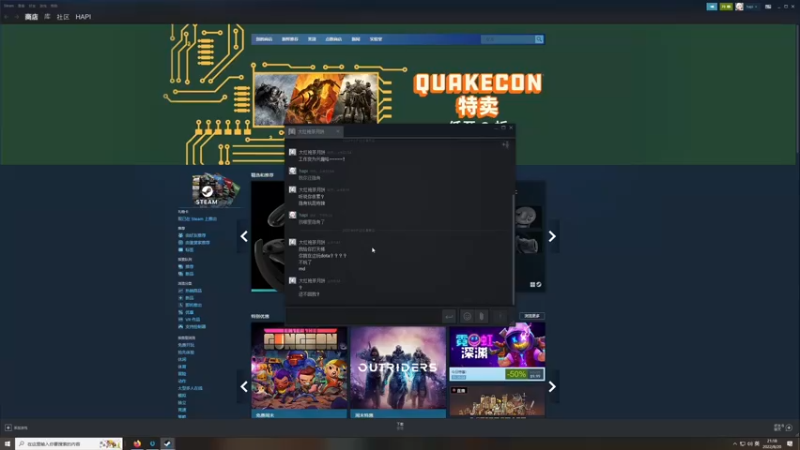Viewport: 800px width, 450px height.
Task: Click the 浏览更多 (Browse more) button
Action: (x=532, y=316)
